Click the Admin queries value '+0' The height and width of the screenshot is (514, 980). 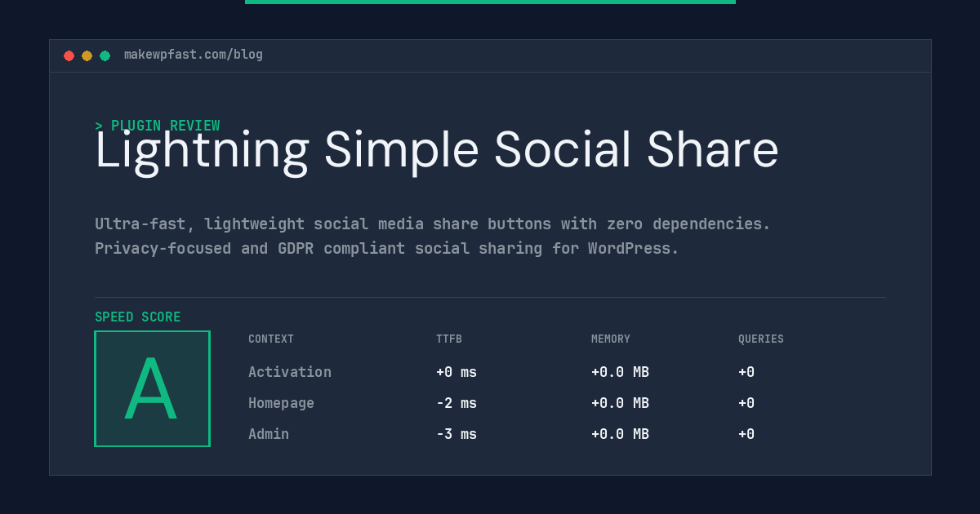746,434
